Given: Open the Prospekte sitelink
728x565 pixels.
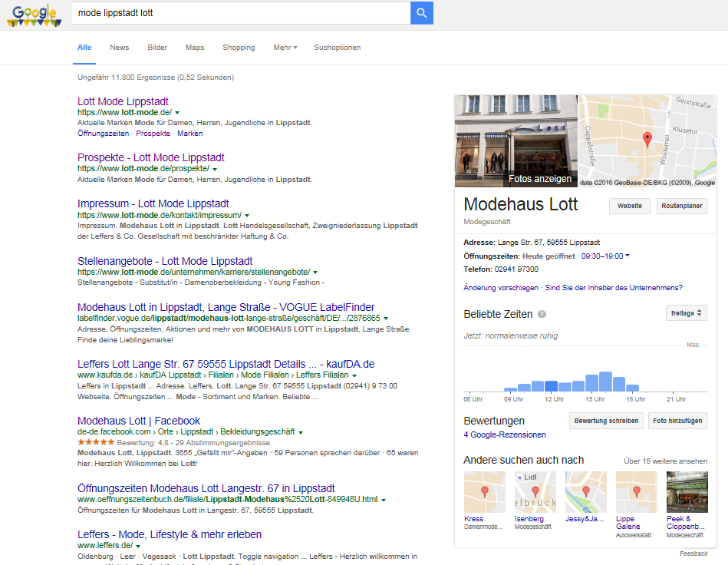Looking at the screenshot, I should pyautogui.click(x=153, y=134).
